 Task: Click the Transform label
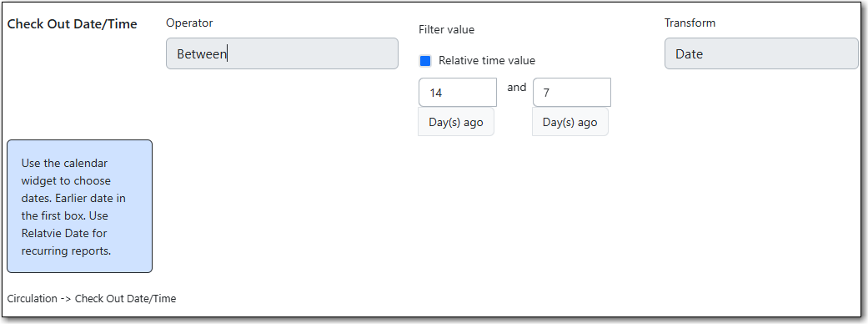tap(690, 23)
